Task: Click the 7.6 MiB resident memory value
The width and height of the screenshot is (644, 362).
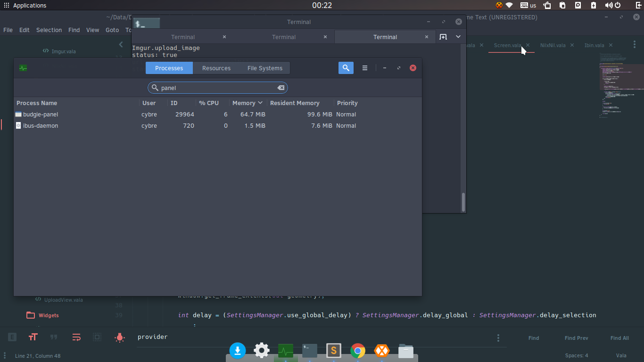Action: tap(322, 126)
